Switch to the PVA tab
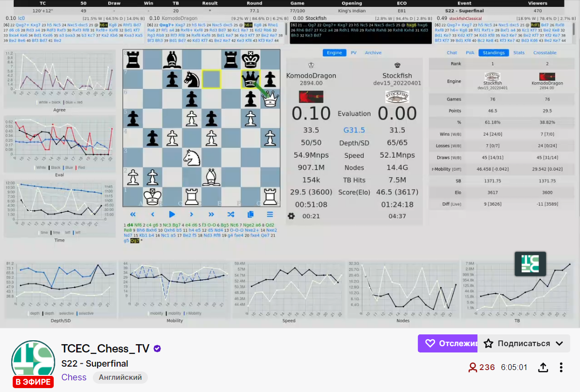580x392 pixels. 470,53
